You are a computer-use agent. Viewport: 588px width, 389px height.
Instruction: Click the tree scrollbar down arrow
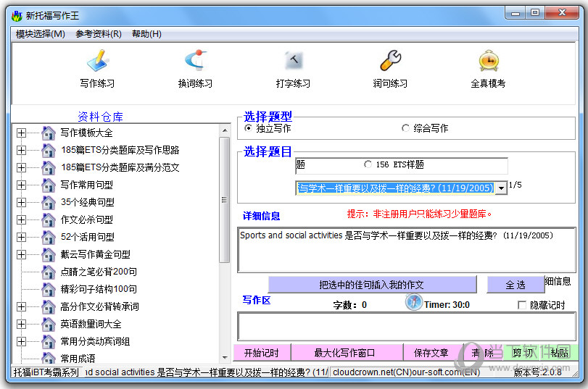[x=224, y=357]
